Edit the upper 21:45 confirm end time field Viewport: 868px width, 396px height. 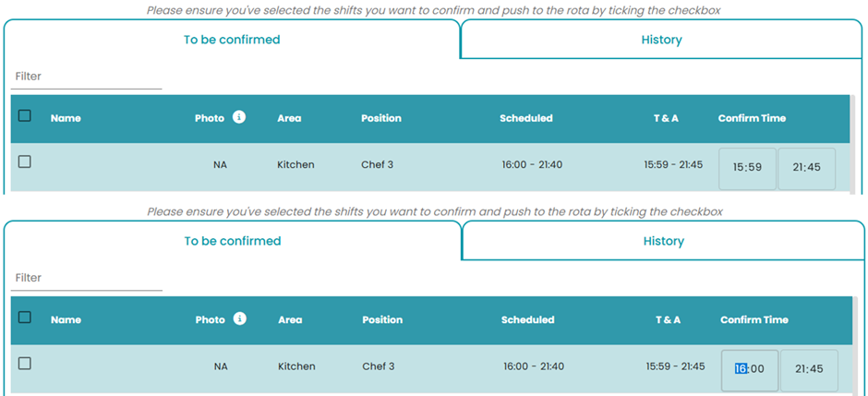tap(806, 168)
